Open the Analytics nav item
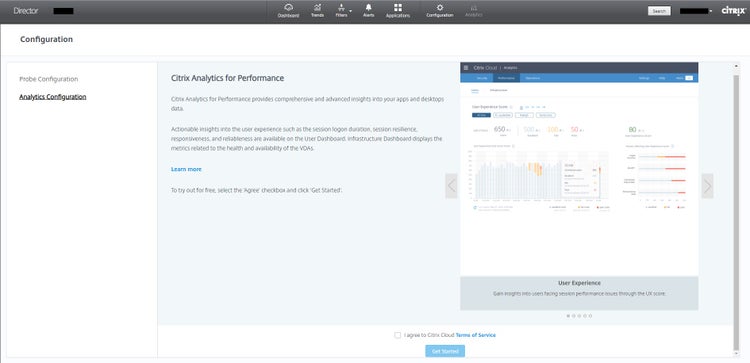The image size is (750, 363). coord(474,11)
